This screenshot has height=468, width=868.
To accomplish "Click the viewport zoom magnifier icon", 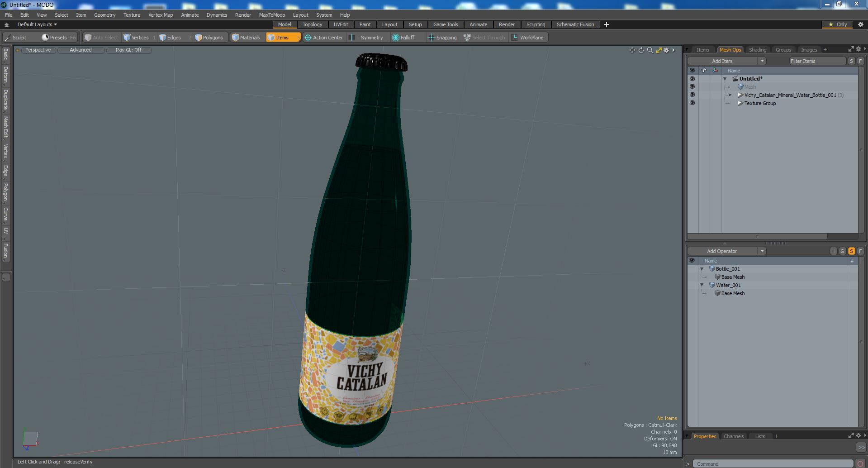I will tap(650, 50).
